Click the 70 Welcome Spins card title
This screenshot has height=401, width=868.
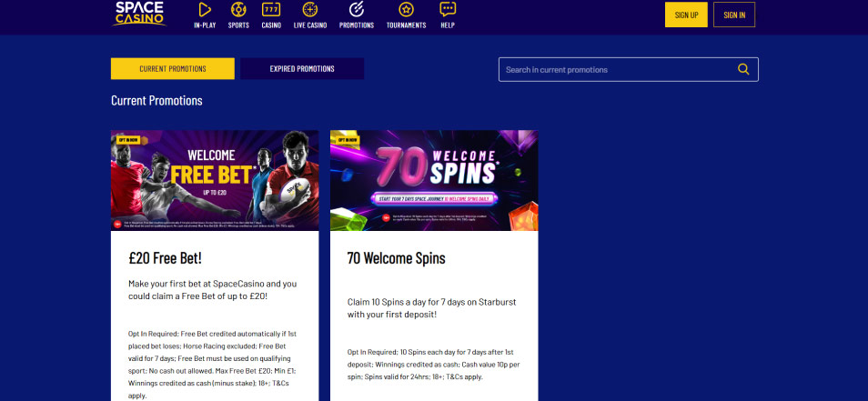click(x=397, y=258)
